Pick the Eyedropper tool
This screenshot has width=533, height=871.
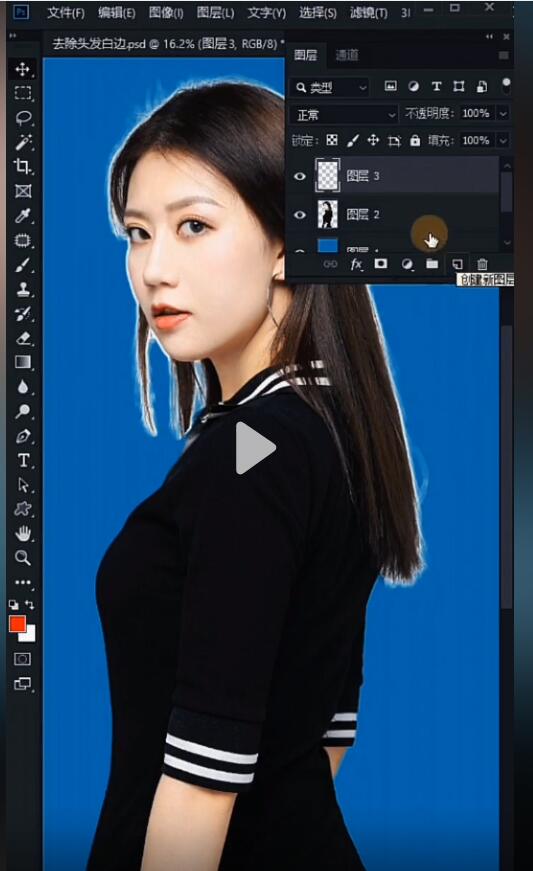[x=23, y=216]
